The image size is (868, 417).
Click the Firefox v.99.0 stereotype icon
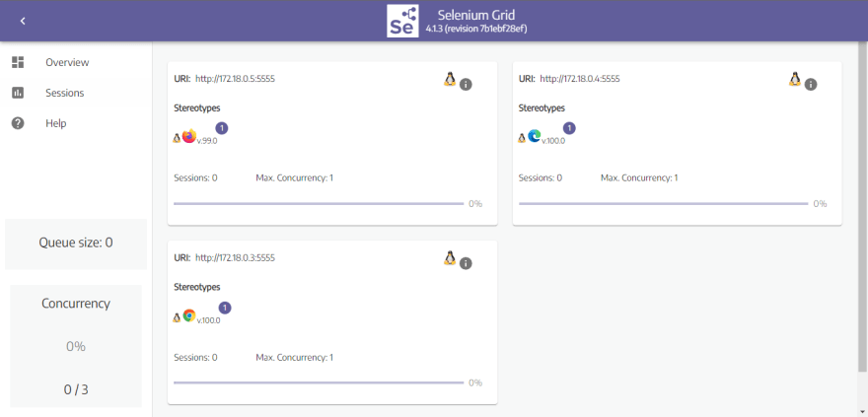click(189, 136)
